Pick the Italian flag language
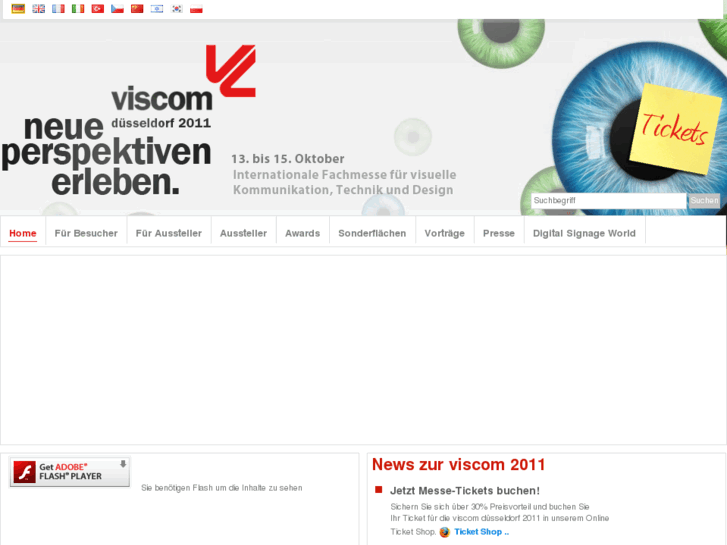The height and width of the screenshot is (545, 727). point(78,9)
